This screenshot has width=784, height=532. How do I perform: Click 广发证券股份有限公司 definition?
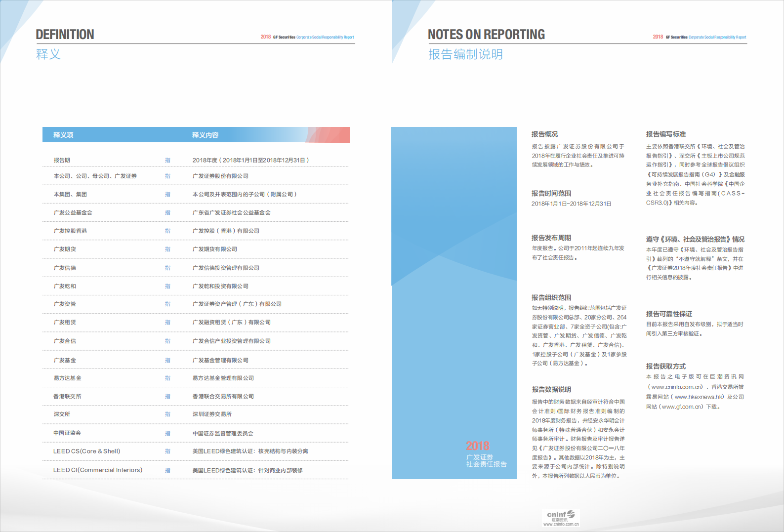coord(220,176)
